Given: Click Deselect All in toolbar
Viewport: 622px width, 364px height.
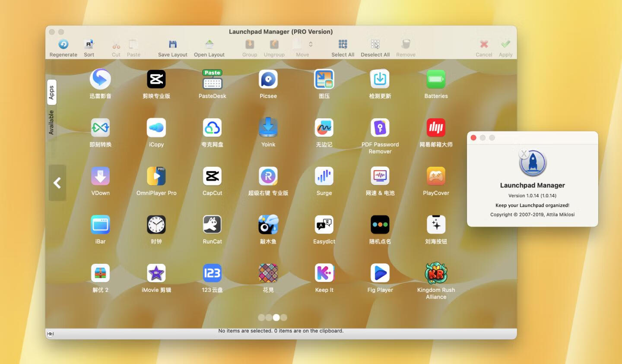Looking at the screenshot, I should 375,48.
